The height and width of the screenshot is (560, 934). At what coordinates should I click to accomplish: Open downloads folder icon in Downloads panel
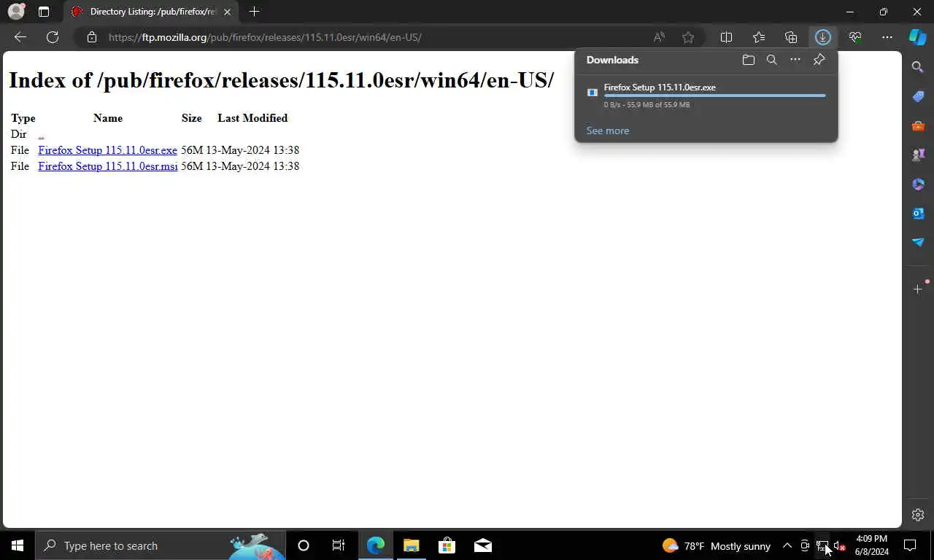pyautogui.click(x=749, y=60)
